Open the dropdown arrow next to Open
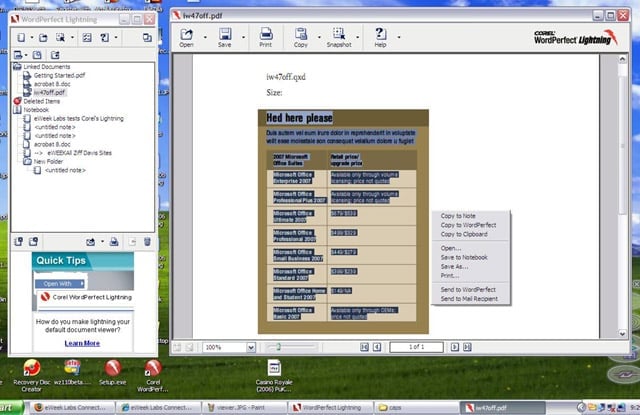Viewport: 640px width, 415px height. [x=205, y=37]
